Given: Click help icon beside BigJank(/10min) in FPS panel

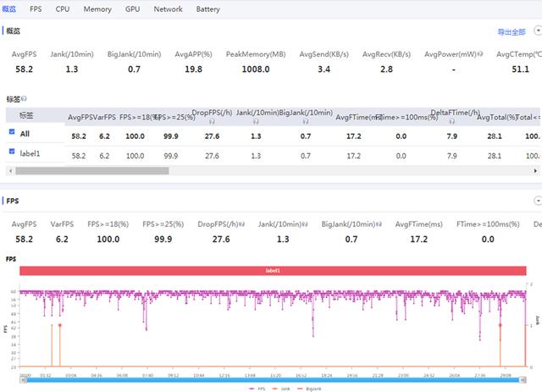Looking at the screenshot, I should tap(377, 224).
